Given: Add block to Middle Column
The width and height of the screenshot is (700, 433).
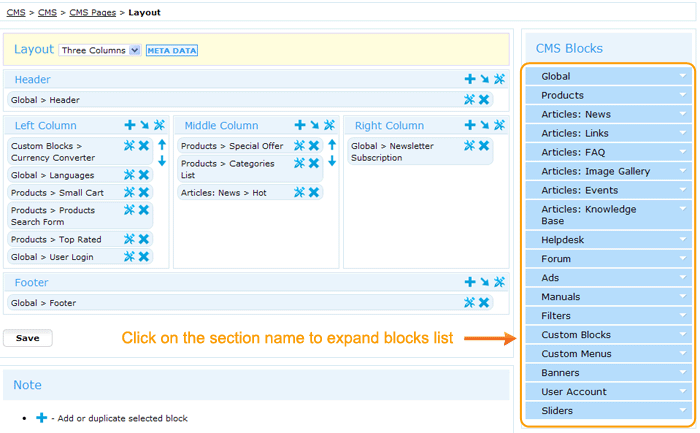Looking at the screenshot, I should (300, 125).
